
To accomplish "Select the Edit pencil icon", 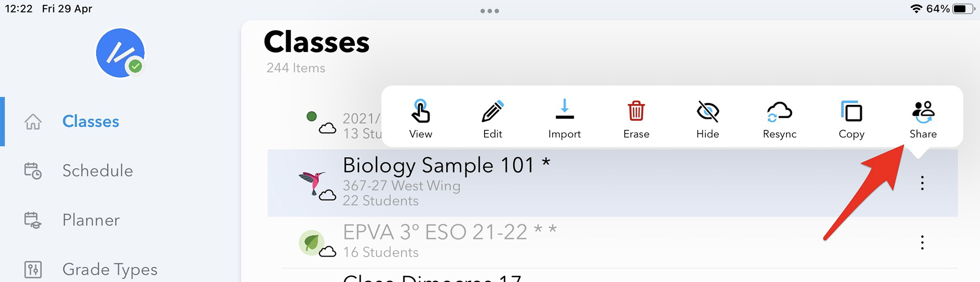I will pos(492,112).
